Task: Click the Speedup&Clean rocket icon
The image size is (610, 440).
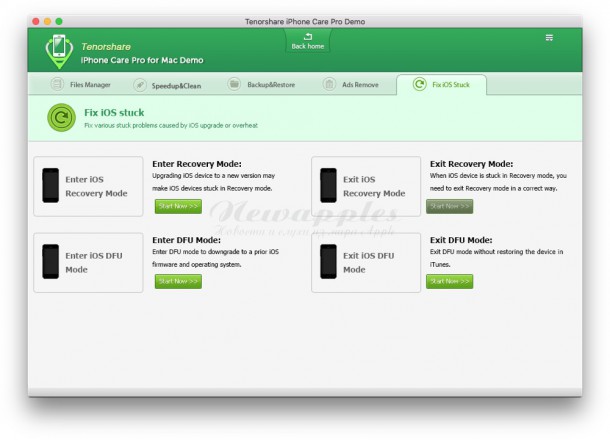Action: click(140, 85)
